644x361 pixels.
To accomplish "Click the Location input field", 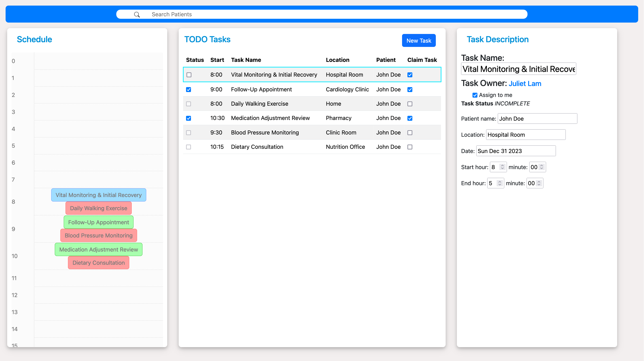I will tap(525, 135).
